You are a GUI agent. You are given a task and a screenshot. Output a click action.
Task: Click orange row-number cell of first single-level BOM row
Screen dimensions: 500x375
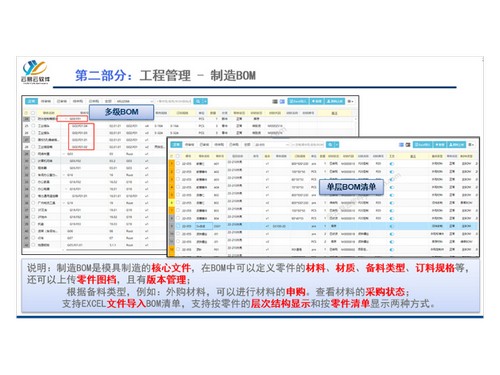[x=172, y=164]
